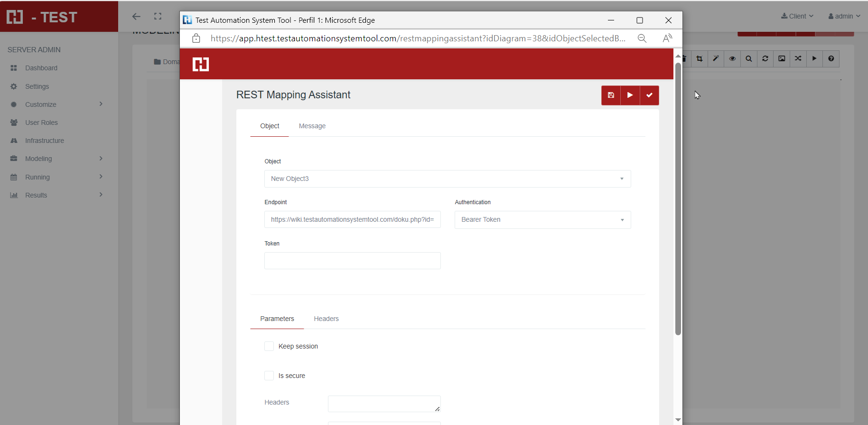Click the help question mark icon
The image size is (868, 425).
click(831, 59)
